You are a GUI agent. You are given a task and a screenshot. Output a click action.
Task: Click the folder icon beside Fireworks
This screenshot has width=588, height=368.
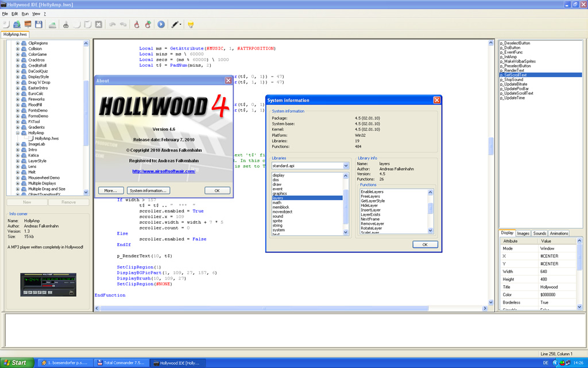pos(24,99)
